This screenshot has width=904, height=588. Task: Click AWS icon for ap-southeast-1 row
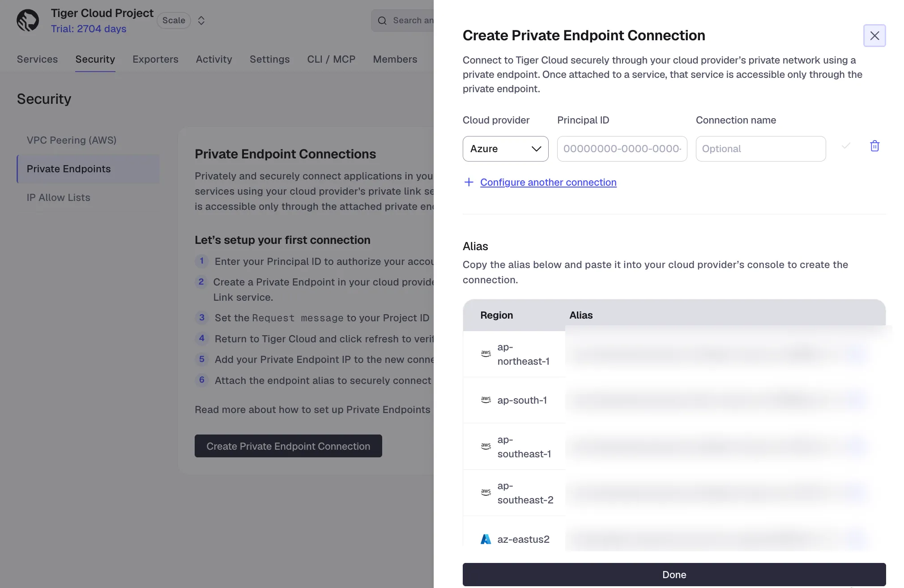(486, 447)
